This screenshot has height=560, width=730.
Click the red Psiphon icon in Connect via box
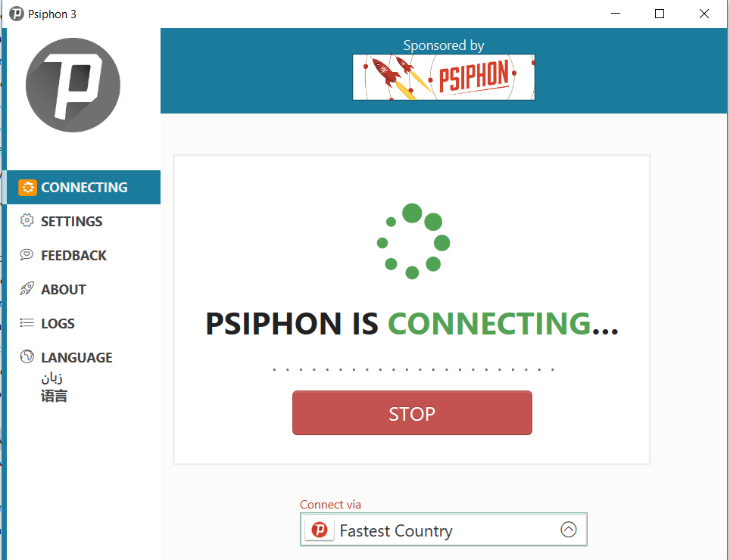click(320, 530)
